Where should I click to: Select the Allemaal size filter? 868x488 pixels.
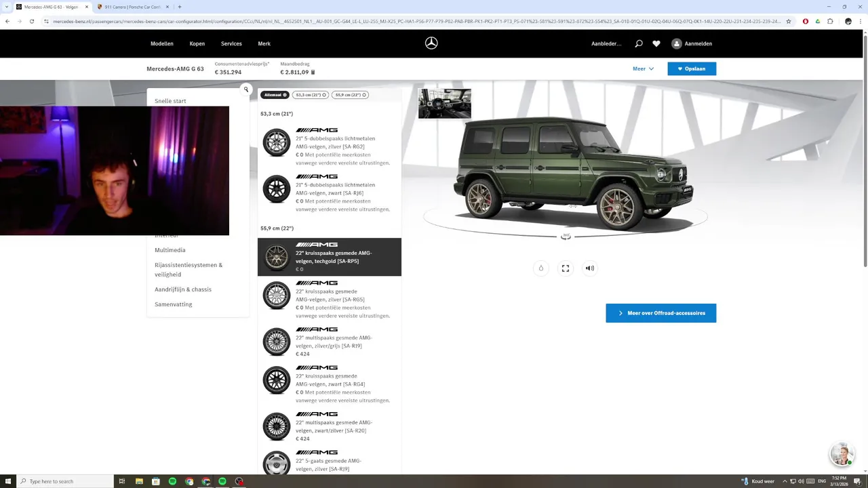275,95
